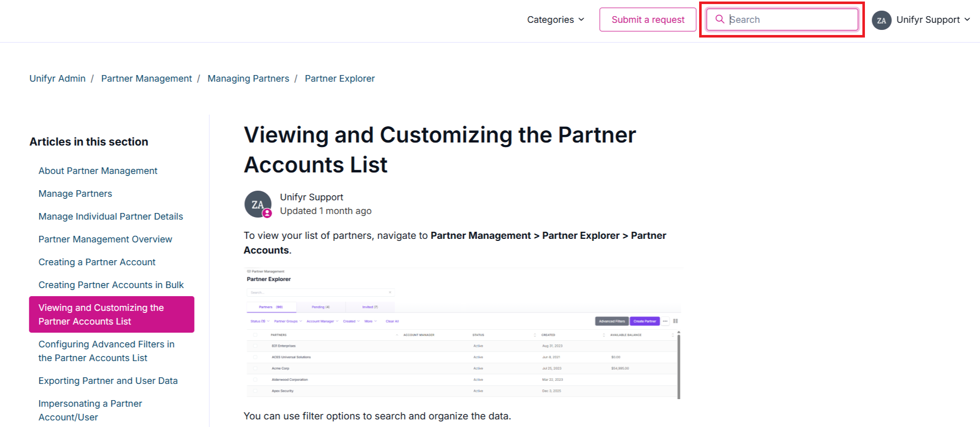Click the magnifier icon in the search box

[x=719, y=19]
